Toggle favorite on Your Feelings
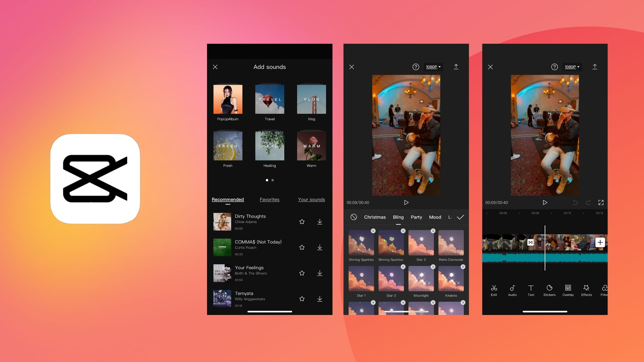644x362 pixels. [x=302, y=273]
